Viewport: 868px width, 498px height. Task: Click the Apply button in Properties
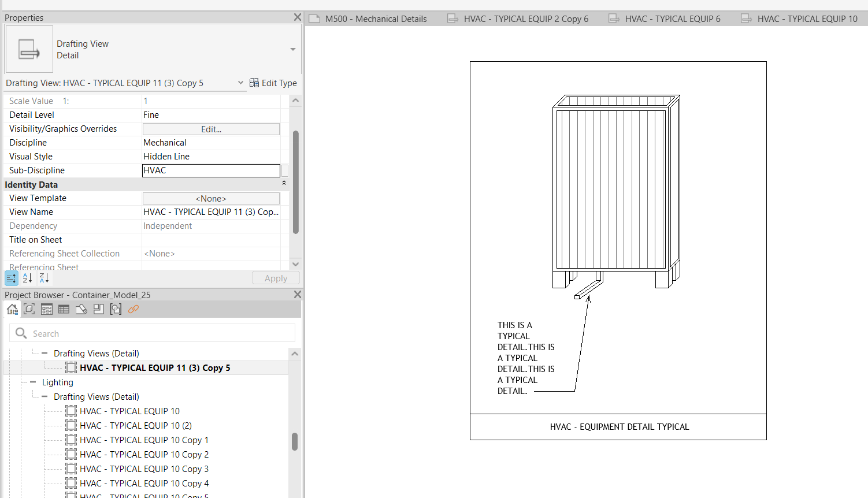[276, 278]
